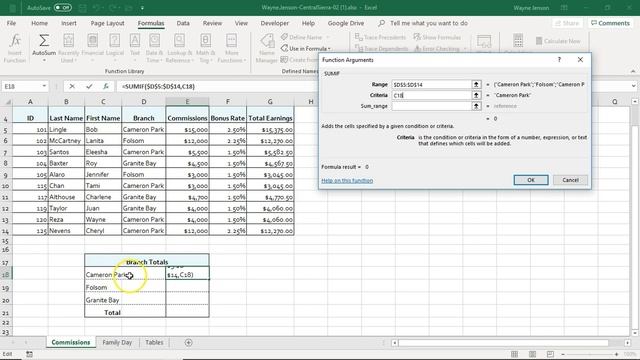Switch to the Insert tab
Viewport: 640px width, 360px height.
pos(69,23)
